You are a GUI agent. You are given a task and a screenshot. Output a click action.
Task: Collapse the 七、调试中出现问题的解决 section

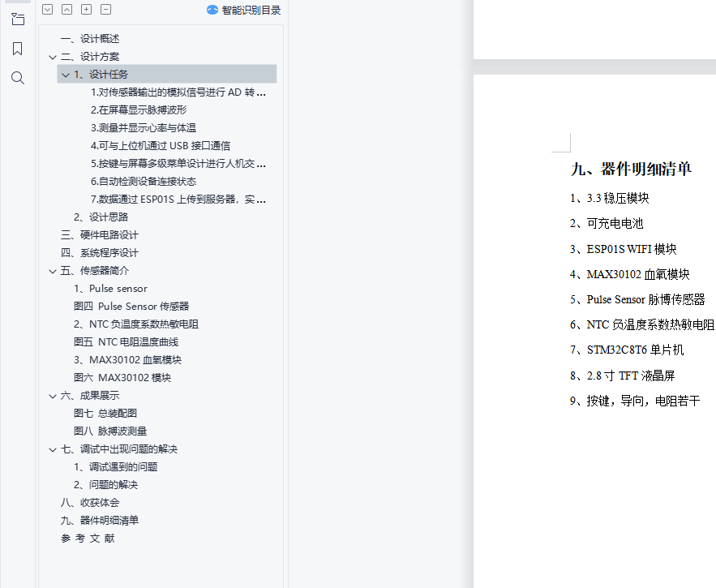point(53,449)
